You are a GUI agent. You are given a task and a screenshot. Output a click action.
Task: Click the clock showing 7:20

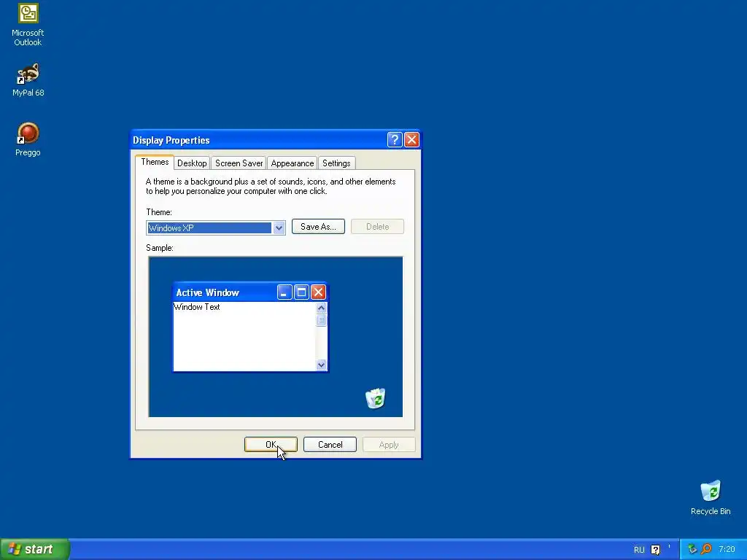(x=727, y=549)
